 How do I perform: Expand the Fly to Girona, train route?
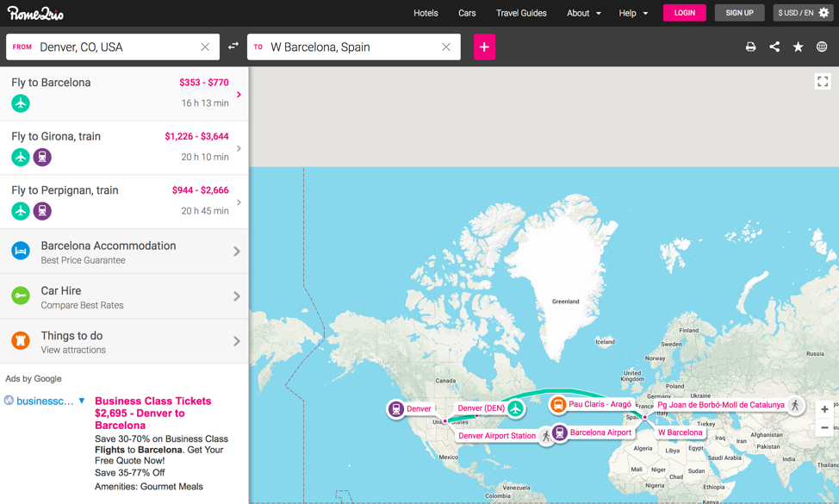[124, 147]
